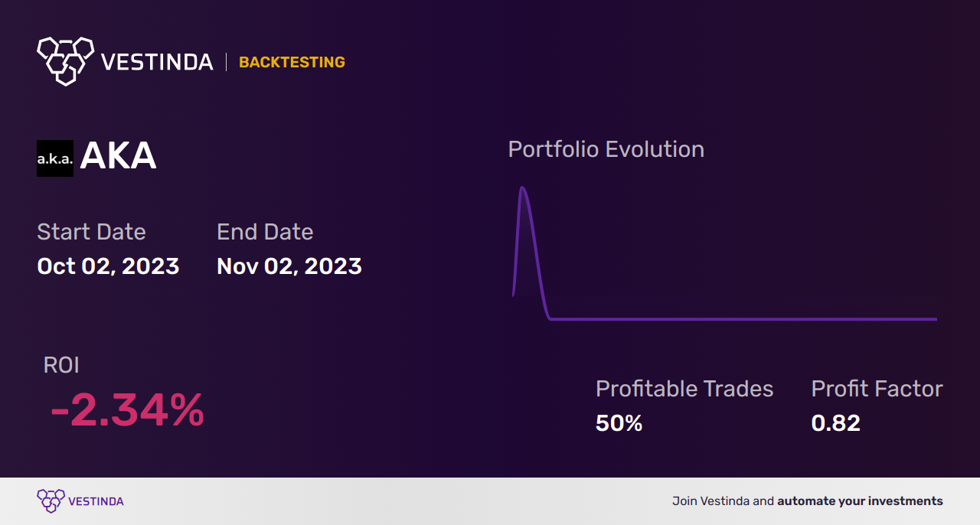
Task: Select the Profit Factor label
Action: (877, 389)
